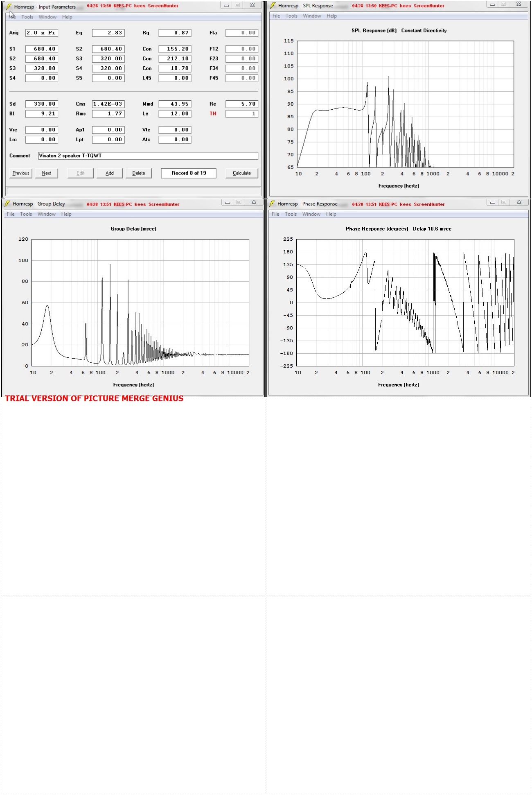The width and height of the screenshot is (532, 795).
Task: Open File menu in Group Delay window
Action: click(x=11, y=214)
